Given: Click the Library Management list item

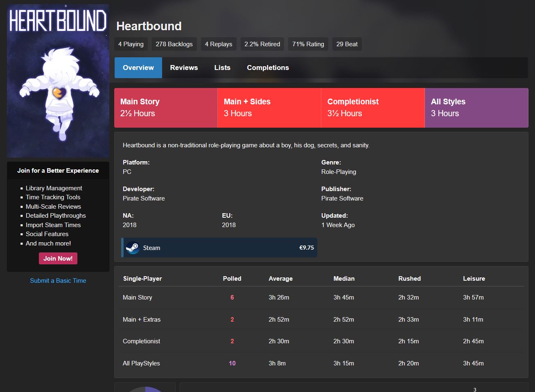Looking at the screenshot, I should (54, 188).
